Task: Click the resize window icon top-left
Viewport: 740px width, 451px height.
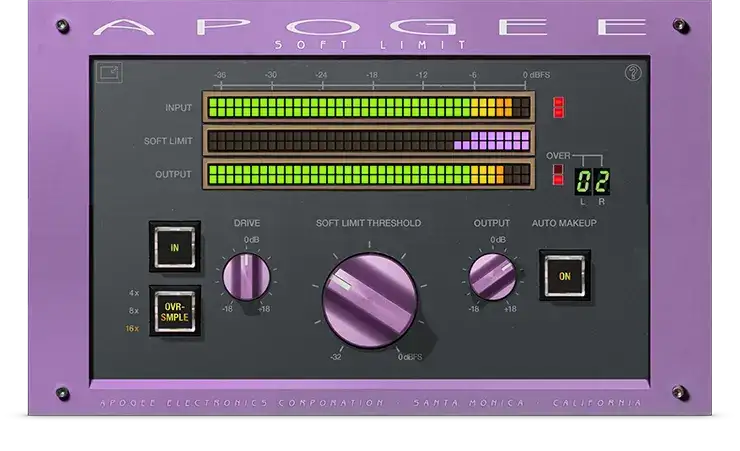Action: point(109,73)
